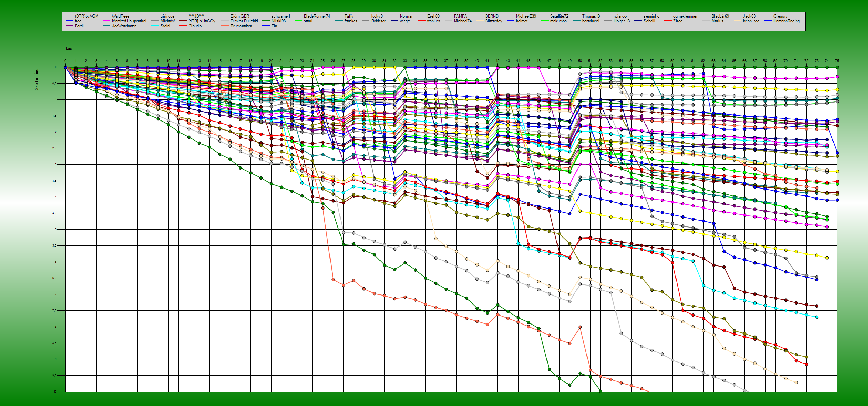Select senninho legend entry

(651, 16)
